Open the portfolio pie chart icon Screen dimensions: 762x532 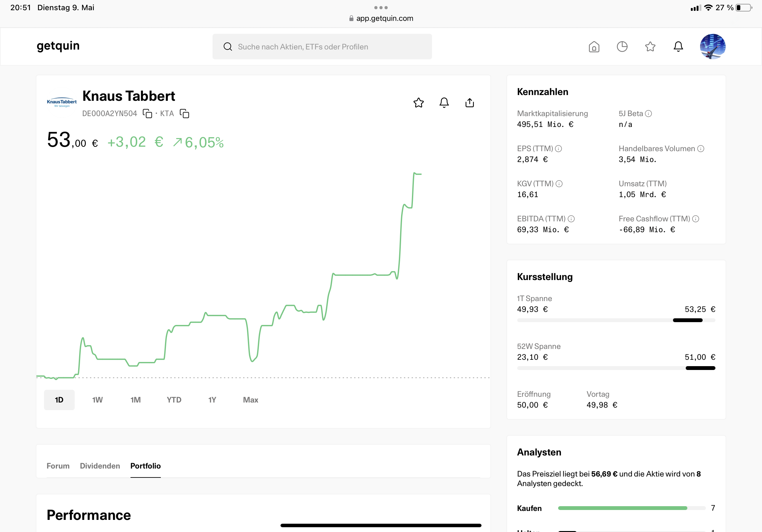tap(622, 47)
